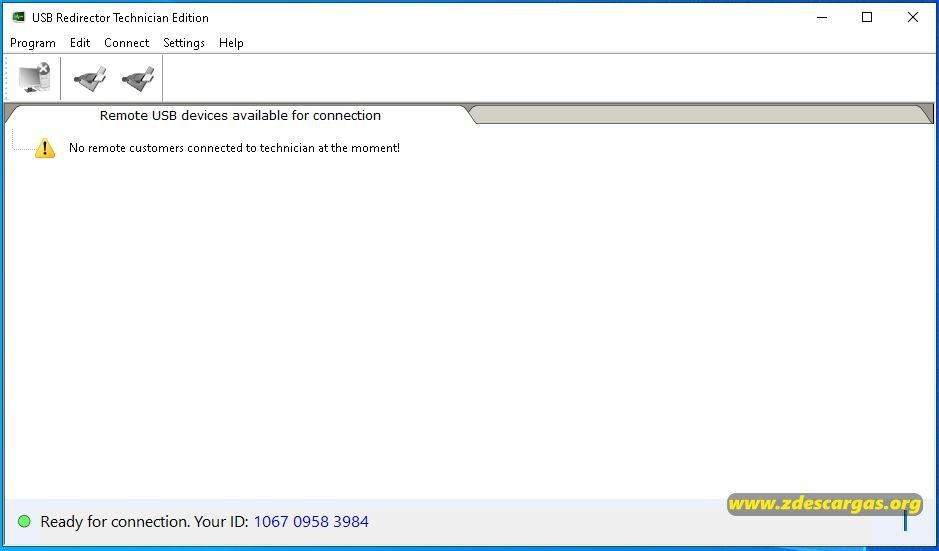This screenshot has height=551, width=939.
Task: Click the green ready status indicator dot
Action: tap(25, 522)
